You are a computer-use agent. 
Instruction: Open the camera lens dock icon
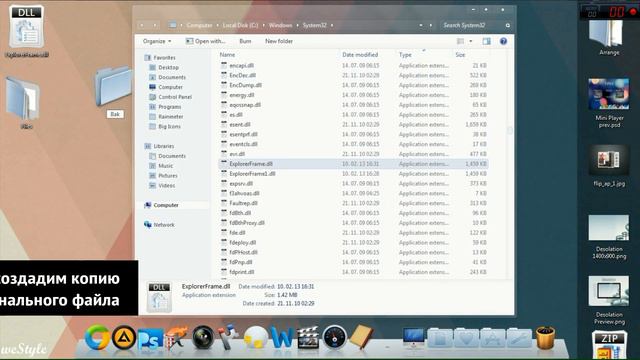202,338
